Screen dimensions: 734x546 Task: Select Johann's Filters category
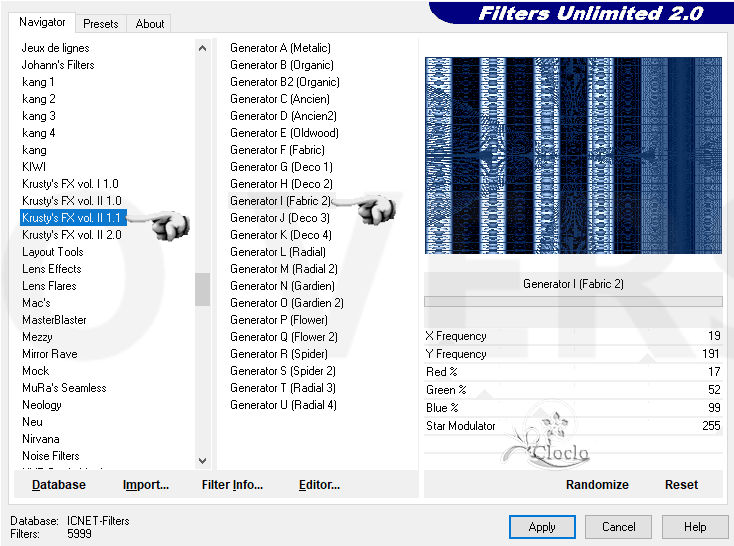pos(58,65)
